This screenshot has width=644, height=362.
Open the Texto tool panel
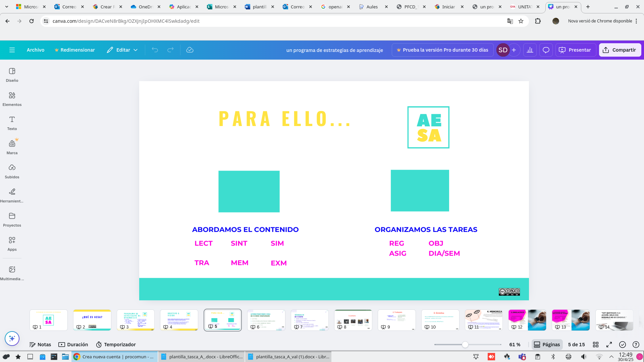(x=12, y=123)
